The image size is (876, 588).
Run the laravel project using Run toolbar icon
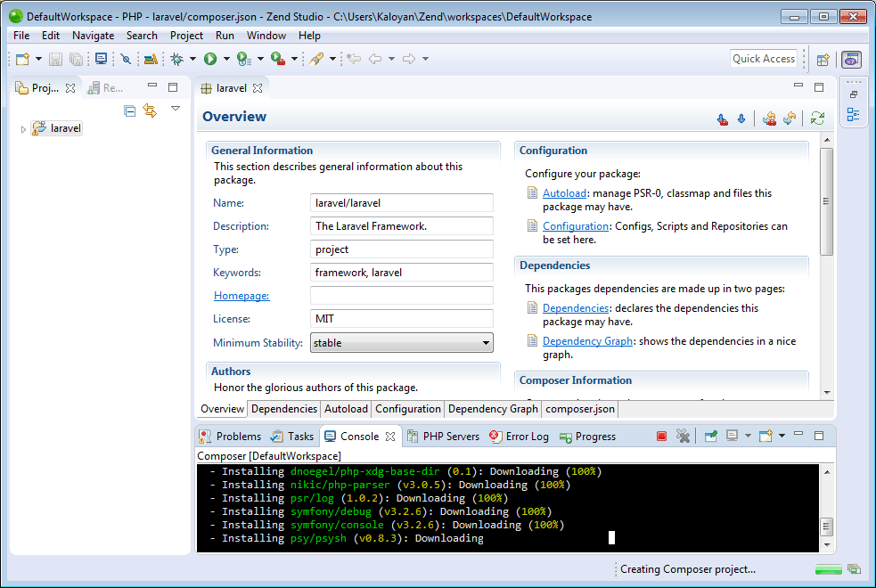pos(212,59)
